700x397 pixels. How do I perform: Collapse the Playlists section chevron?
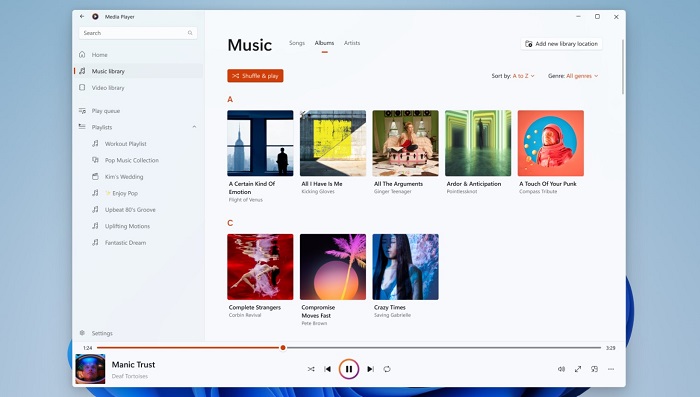pos(194,127)
